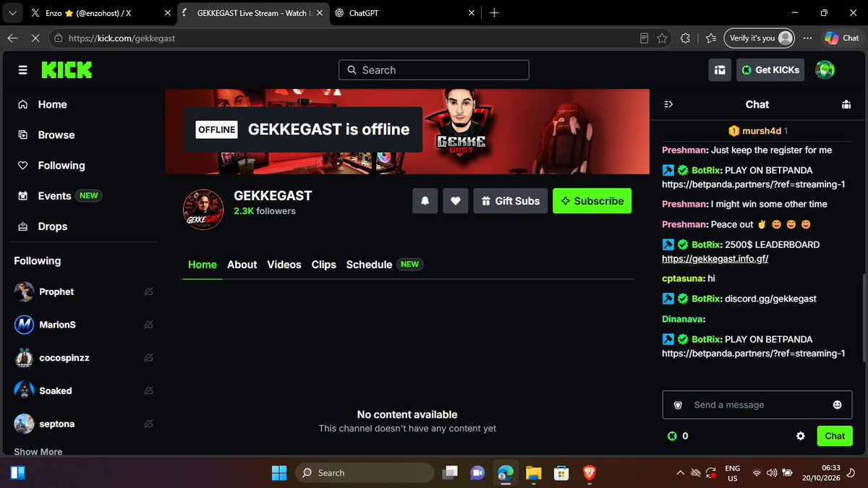Screen dimensions: 868x488
Task: Open the hamburger menu beside KICK logo
Action: pyautogui.click(x=22, y=70)
